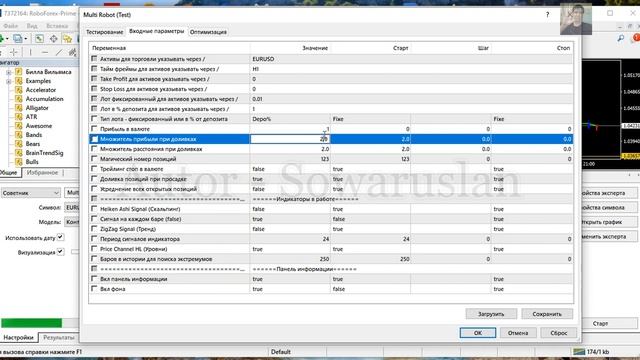Click the new order plus icon in MetaTrader toolbar

pyautogui.click(x=1, y=39)
